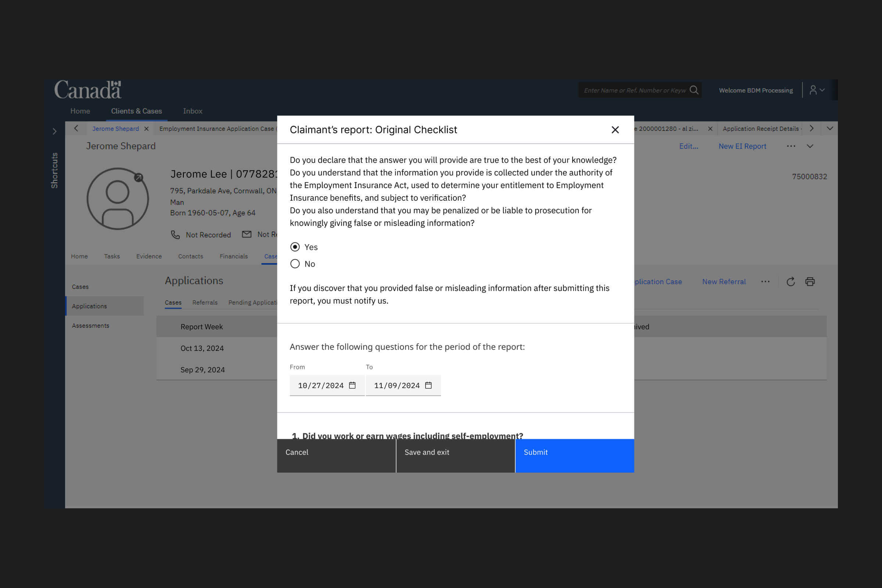Image resolution: width=882 pixels, height=588 pixels.
Task: Click the name or reference search field
Action: (x=635, y=90)
